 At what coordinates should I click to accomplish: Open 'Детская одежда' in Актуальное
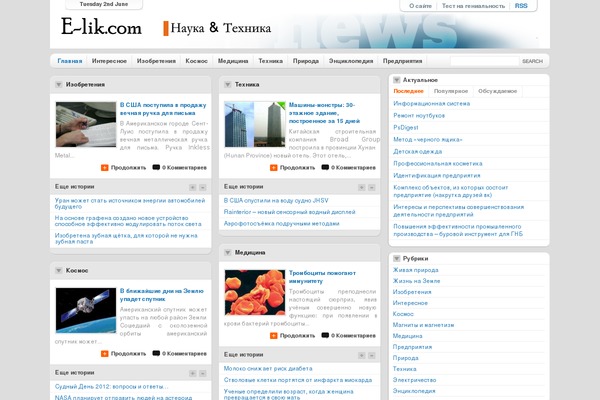pos(417,152)
